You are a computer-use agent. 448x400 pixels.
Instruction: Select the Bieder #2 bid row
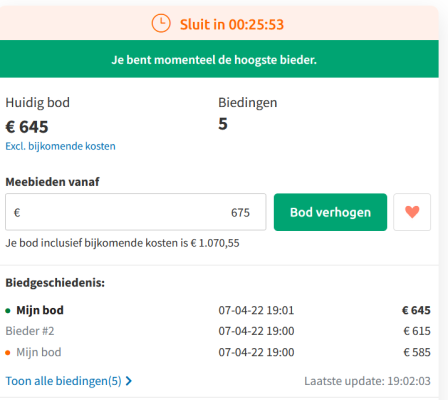[218, 331]
